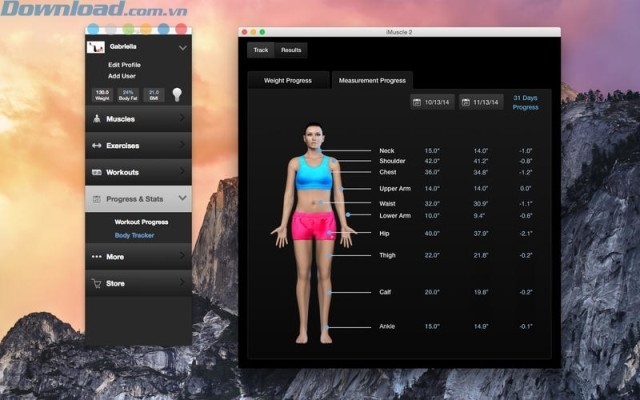The width and height of the screenshot is (640, 400).
Task: Select the Measurement Progress tab
Action: (x=371, y=80)
